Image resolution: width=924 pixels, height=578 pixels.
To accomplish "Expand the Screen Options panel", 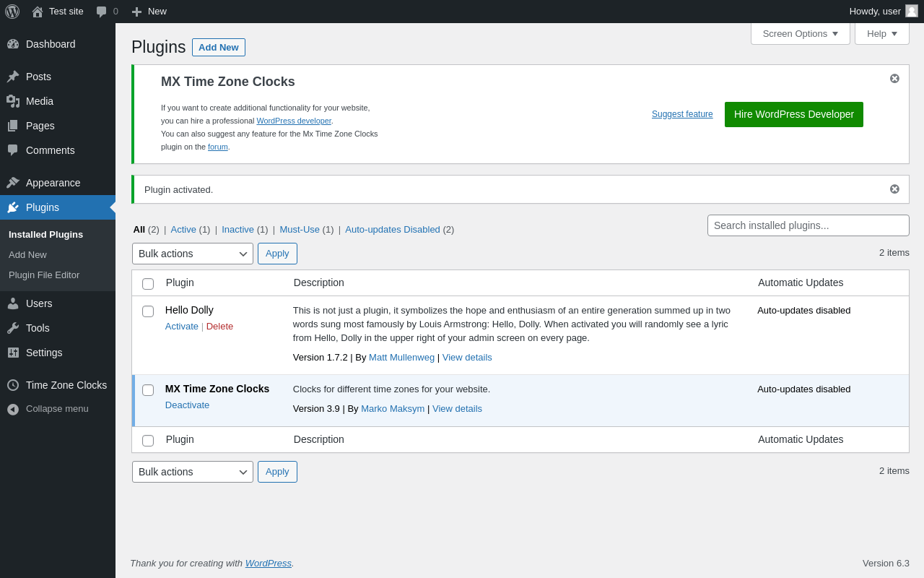I will click(801, 33).
